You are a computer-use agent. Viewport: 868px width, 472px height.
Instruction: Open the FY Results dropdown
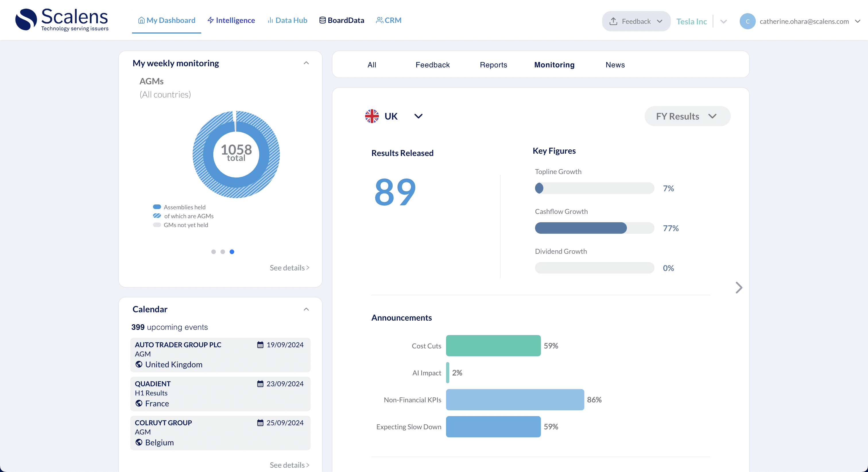point(687,116)
